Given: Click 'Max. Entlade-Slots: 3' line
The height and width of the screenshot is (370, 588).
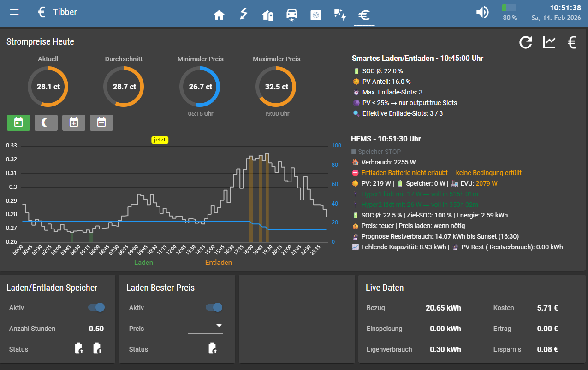Looking at the screenshot, I should [x=387, y=92].
